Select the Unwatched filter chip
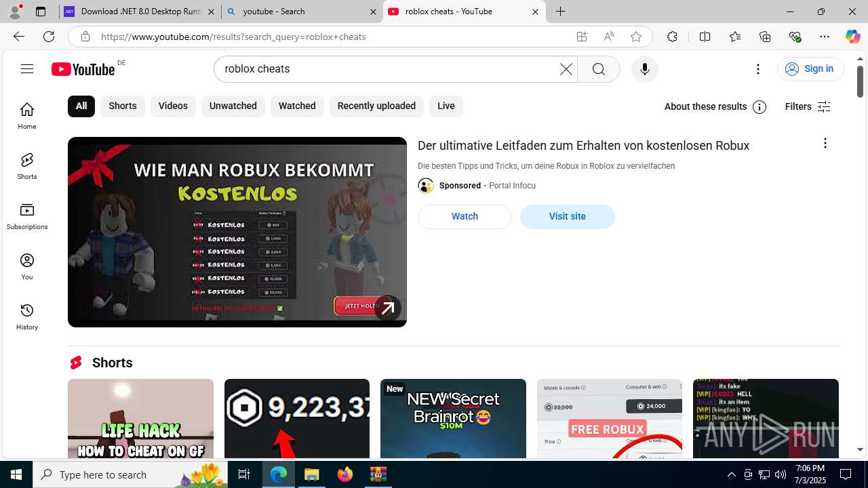868x488 pixels. [233, 106]
